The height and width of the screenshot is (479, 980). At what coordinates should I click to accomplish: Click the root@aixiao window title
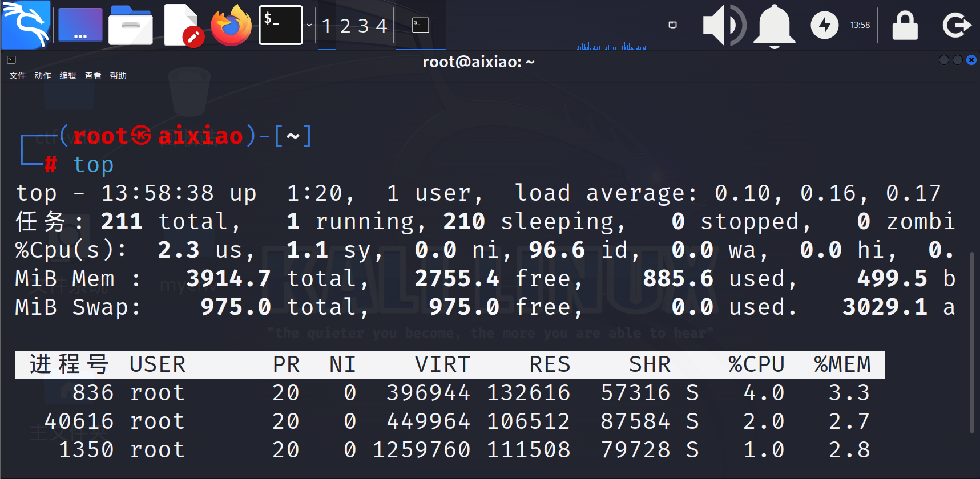(x=478, y=62)
